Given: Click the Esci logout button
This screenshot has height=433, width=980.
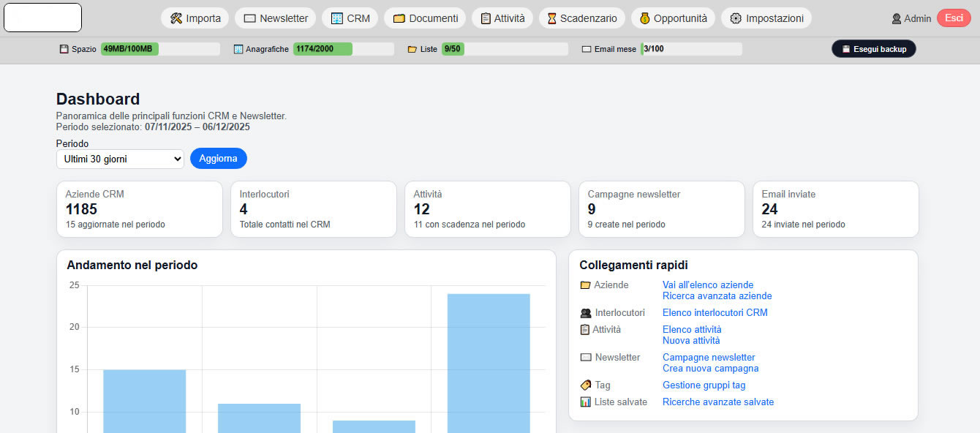Looking at the screenshot, I should [x=954, y=18].
